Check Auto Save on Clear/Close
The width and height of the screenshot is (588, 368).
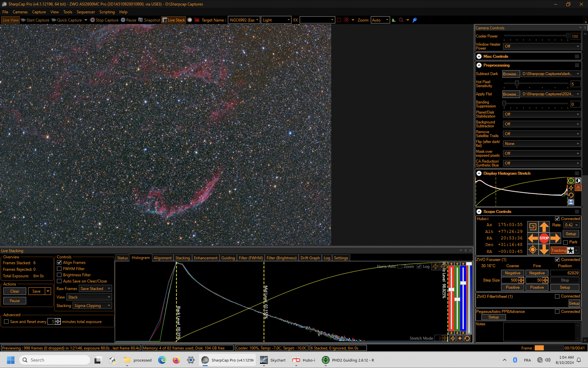point(59,281)
